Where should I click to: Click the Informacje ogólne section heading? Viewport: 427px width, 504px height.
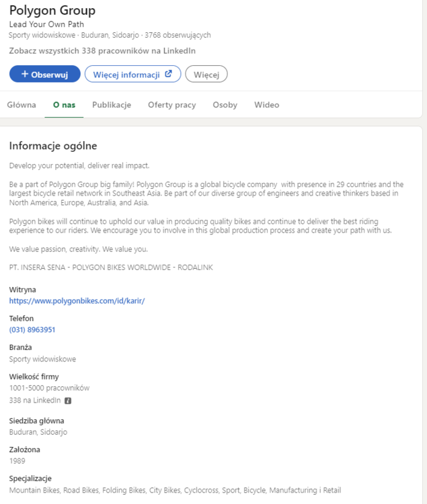click(x=53, y=146)
